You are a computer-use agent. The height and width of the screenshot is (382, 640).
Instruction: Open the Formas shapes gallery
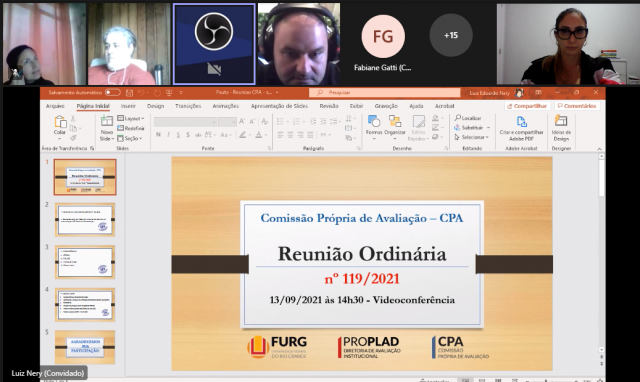pos(374,121)
